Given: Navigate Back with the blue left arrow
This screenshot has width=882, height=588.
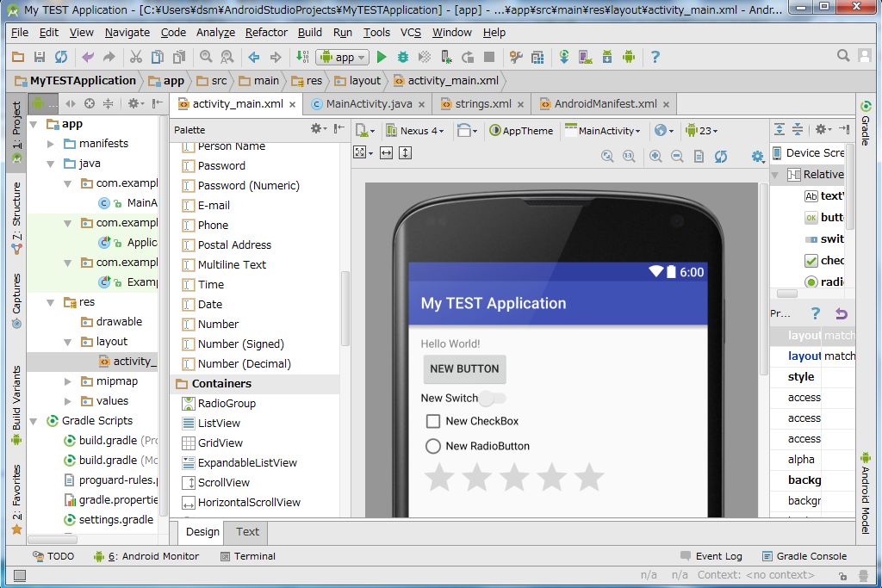Looking at the screenshot, I should (x=254, y=57).
